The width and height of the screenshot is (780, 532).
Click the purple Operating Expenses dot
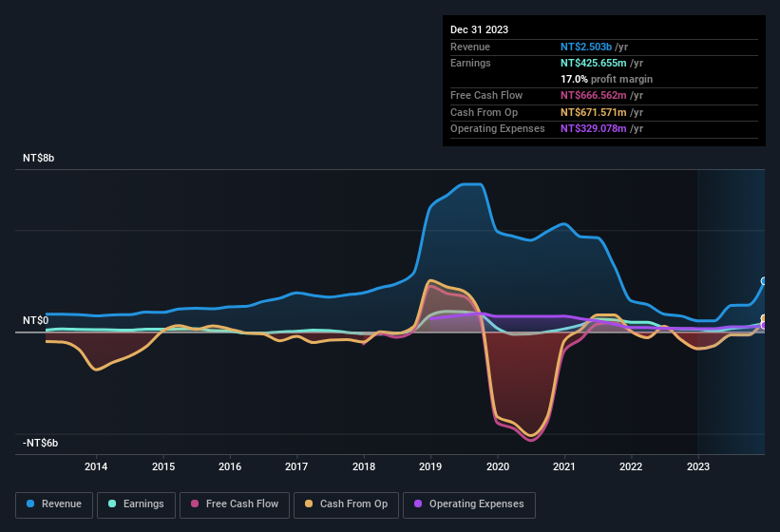[x=419, y=504]
